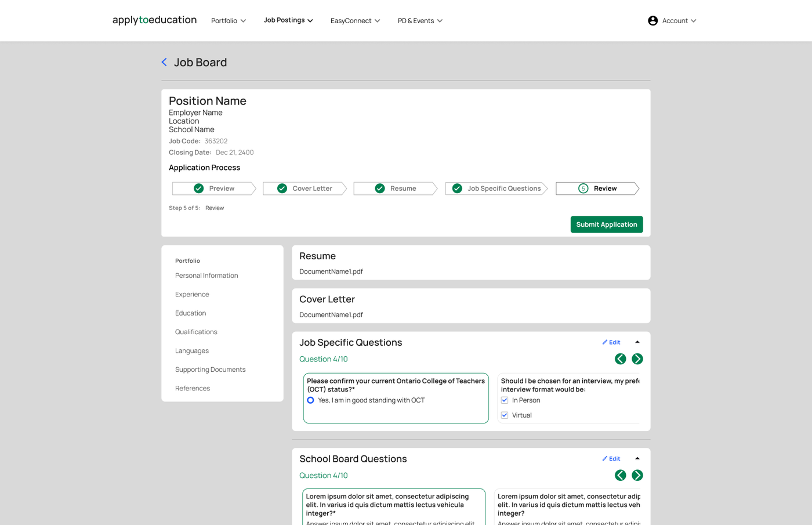Go to previous School Board question
The width and height of the screenshot is (812, 525).
click(621, 476)
